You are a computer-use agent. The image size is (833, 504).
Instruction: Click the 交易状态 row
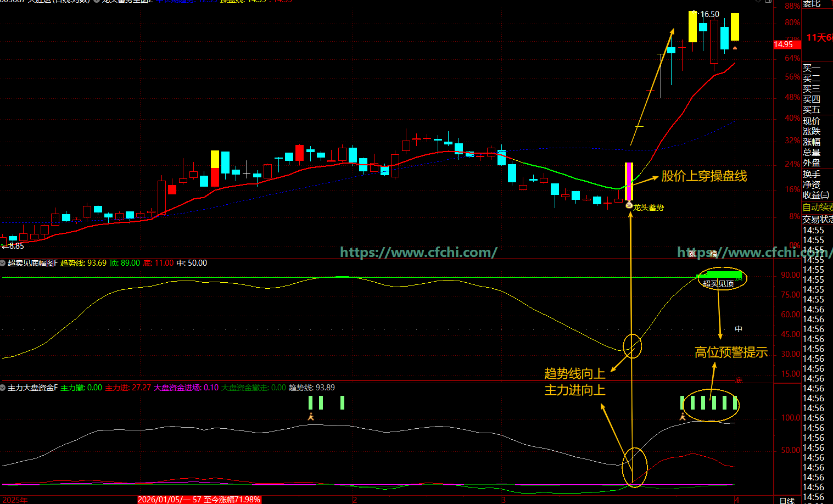(818, 219)
